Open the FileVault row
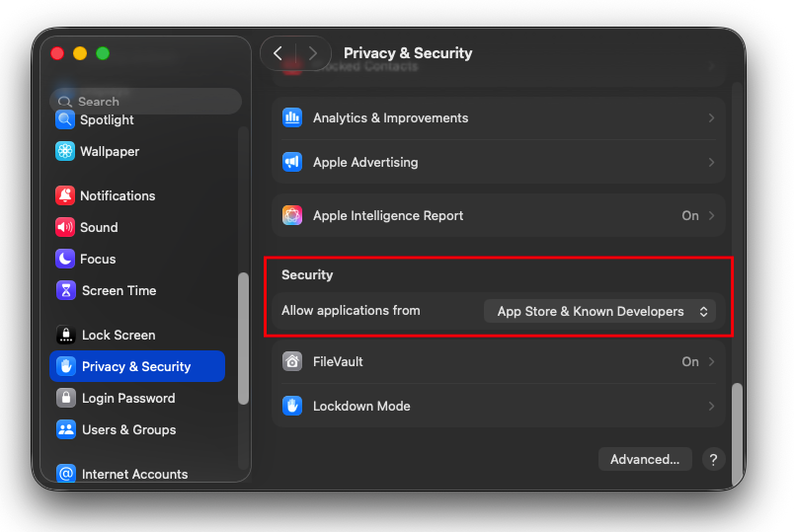The image size is (794, 532). tap(499, 361)
